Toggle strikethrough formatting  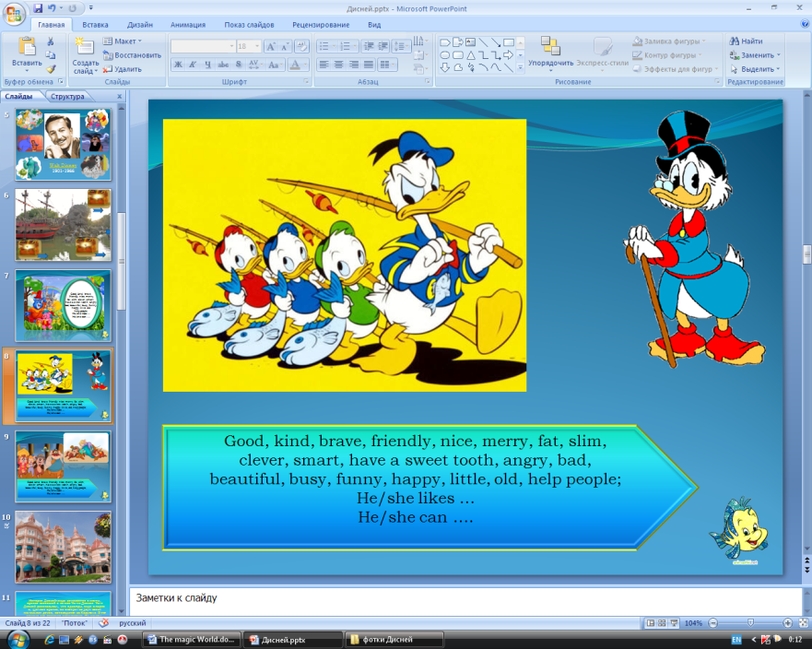223,65
